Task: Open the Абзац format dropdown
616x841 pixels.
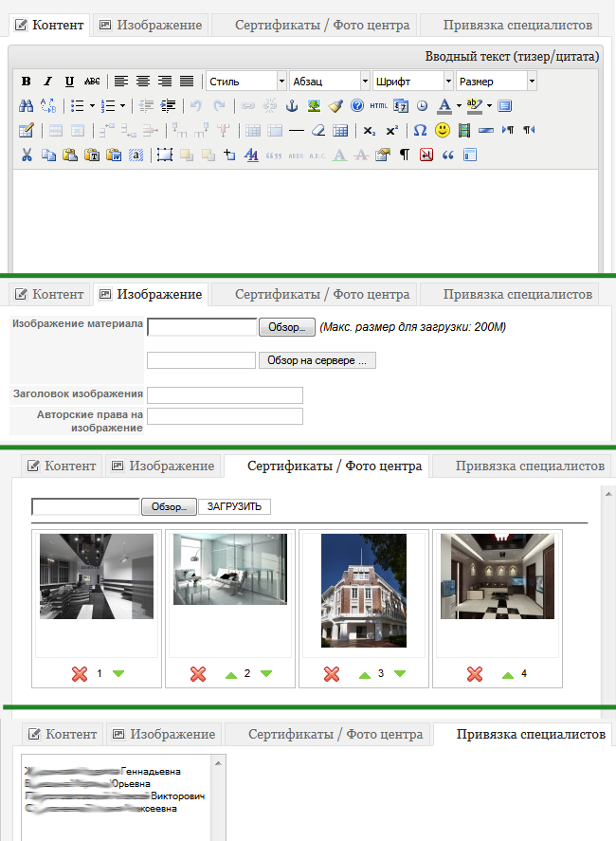Action: [330, 82]
